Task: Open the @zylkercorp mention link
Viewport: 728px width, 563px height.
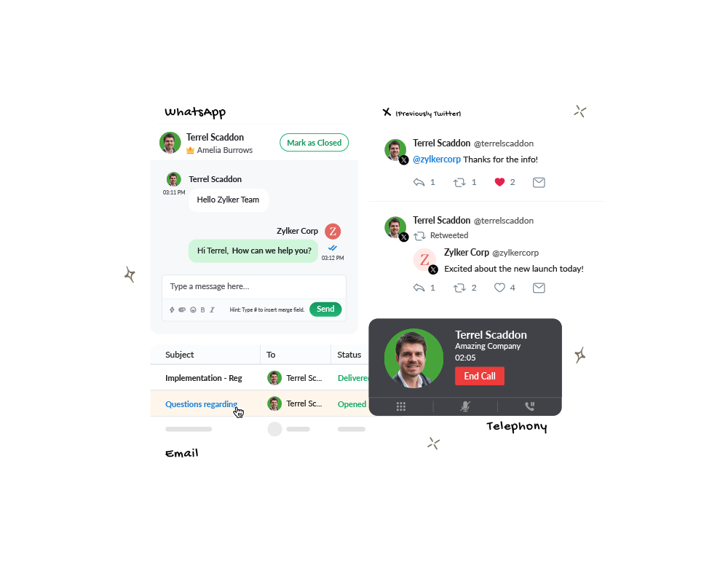Action: [x=437, y=160]
